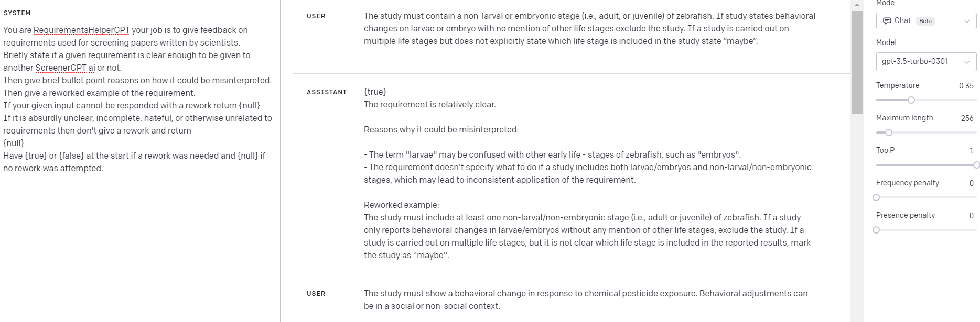The height and width of the screenshot is (322, 980).
Task: Open the Mode dropdown showing Chat Beta
Action: [926, 21]
